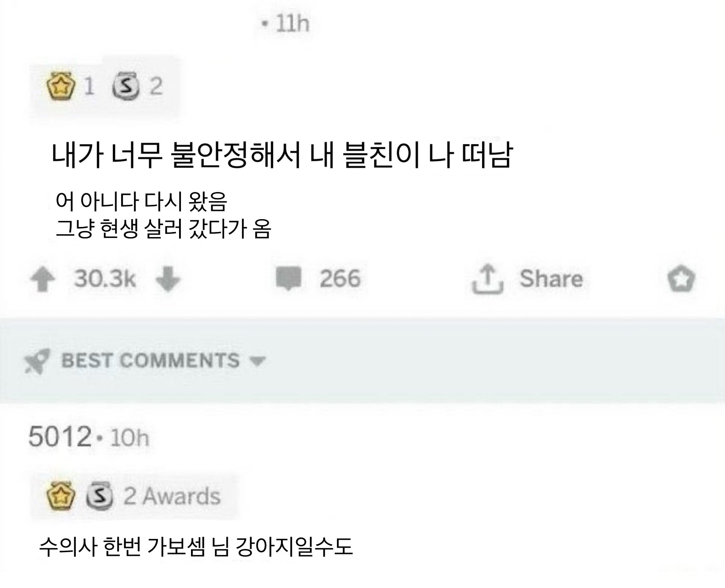Click gold award icon on top comment
This screenshot has width=725, height=588.
[x=61, y=496]
